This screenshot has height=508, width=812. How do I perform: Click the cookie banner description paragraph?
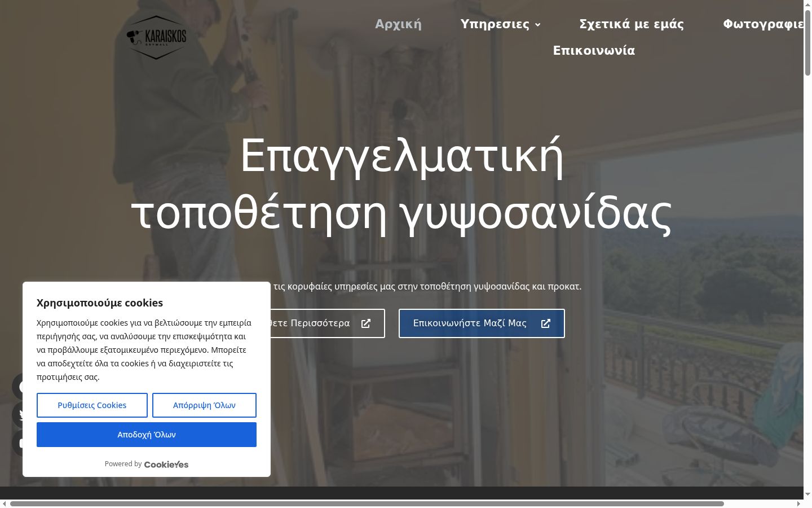point(145,350)
